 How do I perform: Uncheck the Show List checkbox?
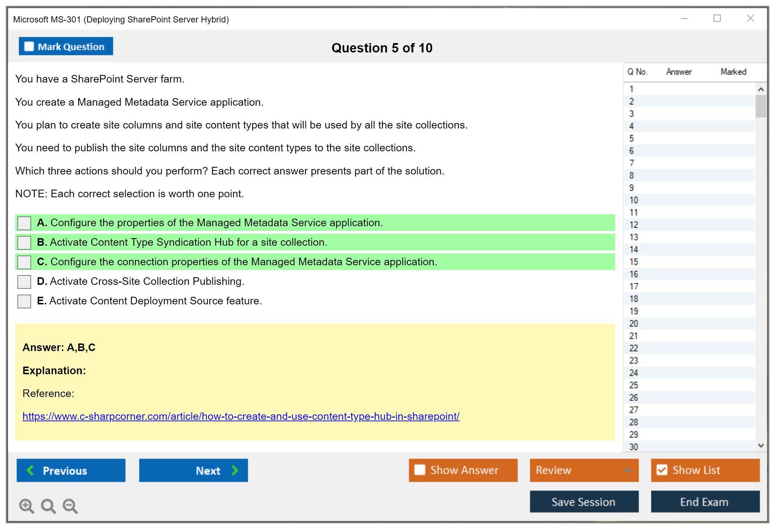click(x=662, y=470)
